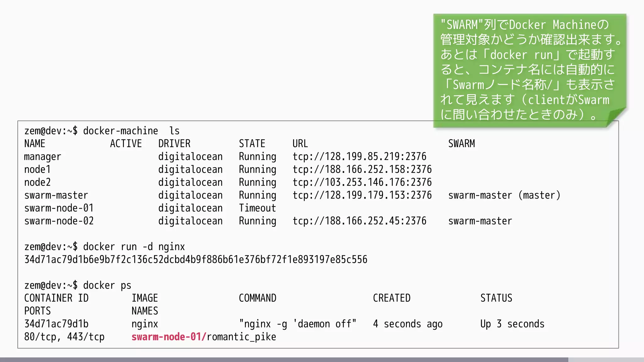Click the 'node1' machine name
The height and width of the screenshot is (362, 644).
tap(37, 169)
